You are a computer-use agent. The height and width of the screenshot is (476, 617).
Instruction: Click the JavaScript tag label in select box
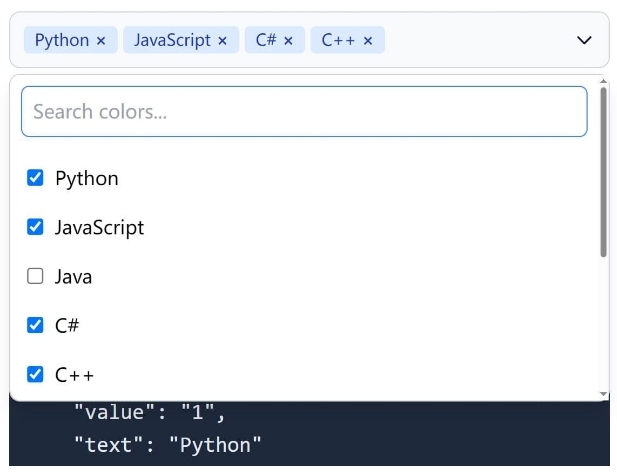(x=172, y=41)
